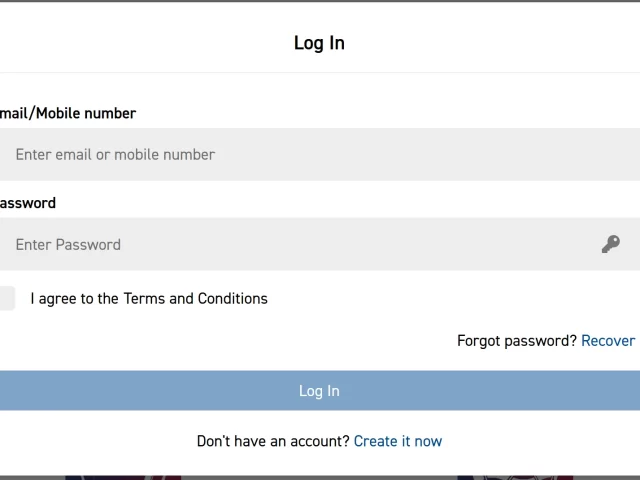Image resolution: width=640 pixels, height=480 pixels.
Task: Click the dark strip above the dialog
Action: coord(320,1)
